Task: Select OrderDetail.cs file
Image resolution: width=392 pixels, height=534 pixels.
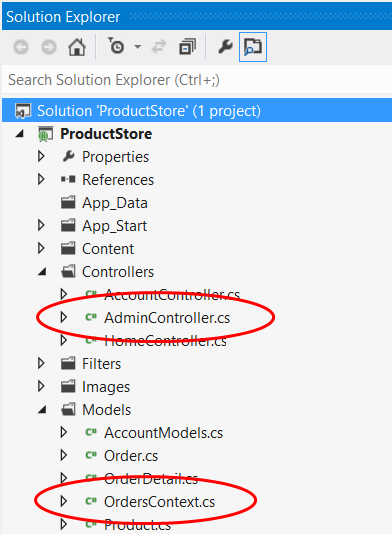Action: tap(151, 479)
